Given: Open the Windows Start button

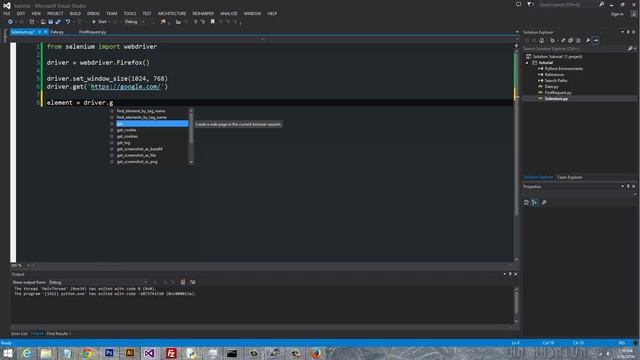Looking at the screenshot, I should [x=8, y=353].
